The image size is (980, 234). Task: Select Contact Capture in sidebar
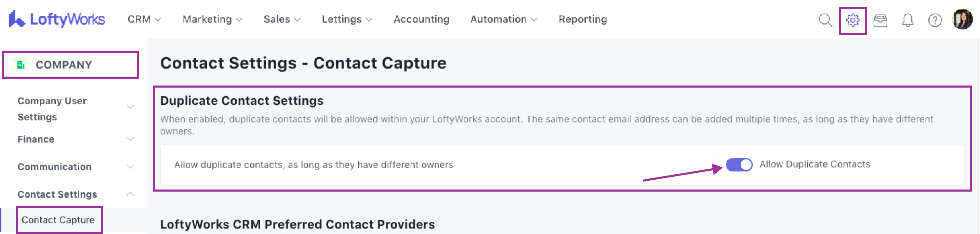(x=58, y=220)
